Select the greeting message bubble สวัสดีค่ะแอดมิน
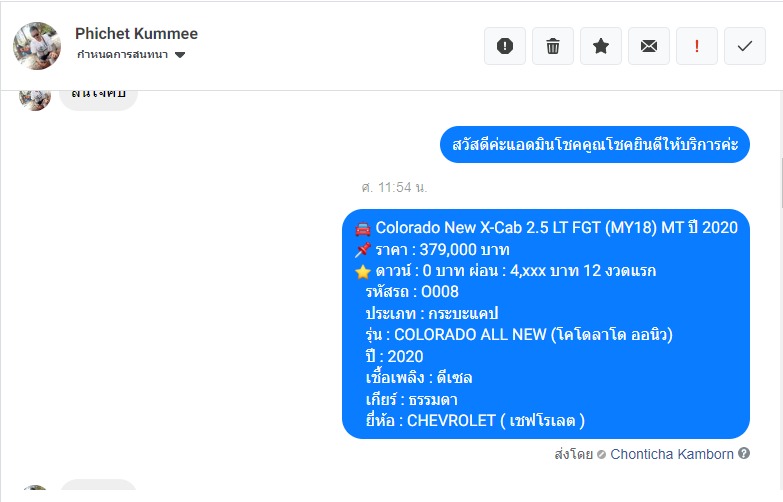The width and height of the screenshot is (783, 502). [595, 144]
